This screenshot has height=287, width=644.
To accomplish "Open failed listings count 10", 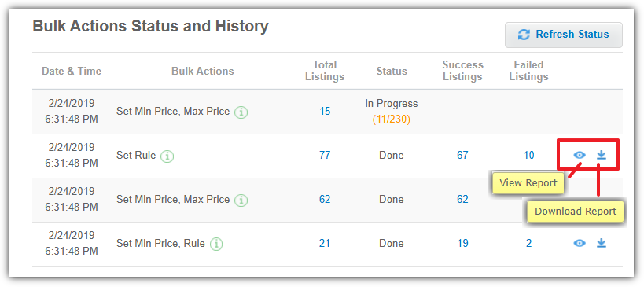I will [x=528, y=155].
